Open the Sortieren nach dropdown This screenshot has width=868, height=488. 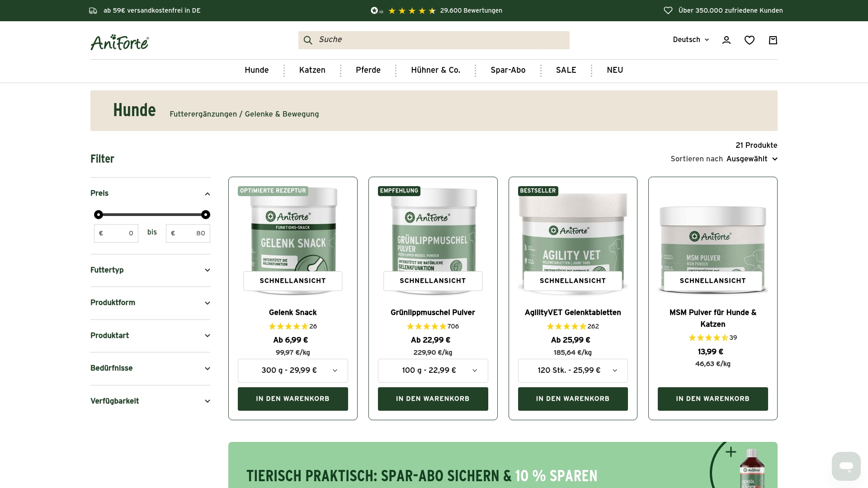[x=752, y=159]
